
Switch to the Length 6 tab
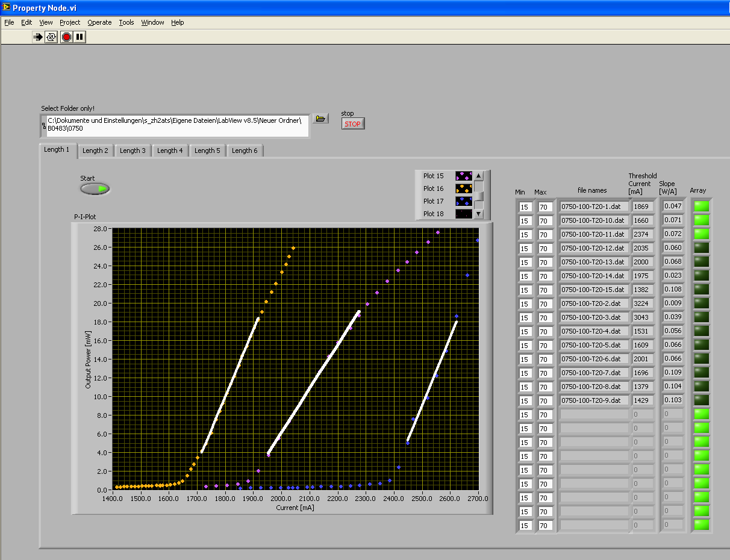click(x=245, y=151)
